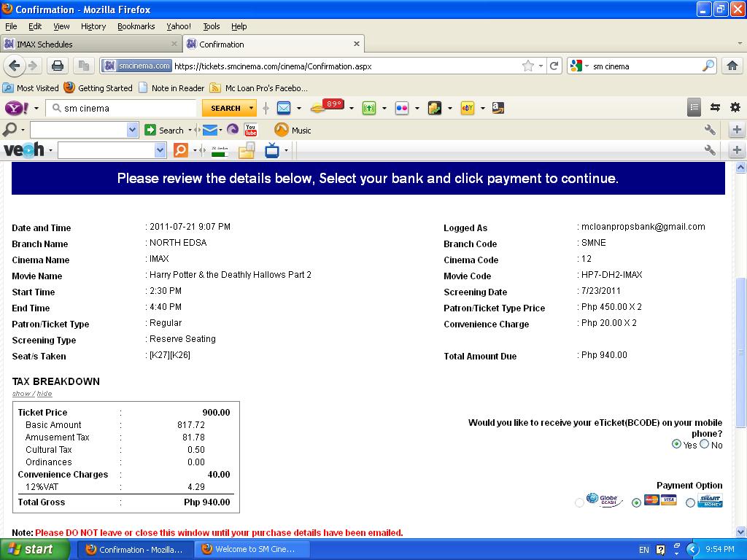Open the Most Visited bookmark
The width and height of the screenshot is (747, 560).
[x=31, y=88]
